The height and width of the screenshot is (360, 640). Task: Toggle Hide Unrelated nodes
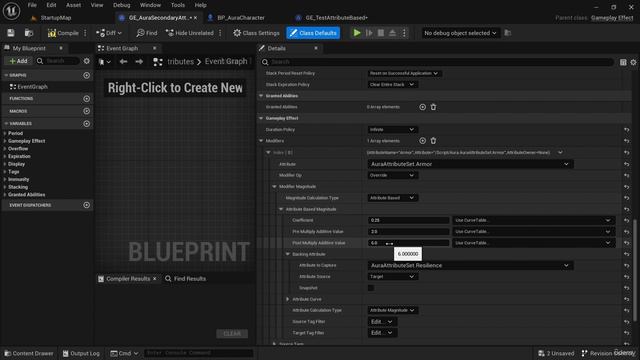(190, 33)
